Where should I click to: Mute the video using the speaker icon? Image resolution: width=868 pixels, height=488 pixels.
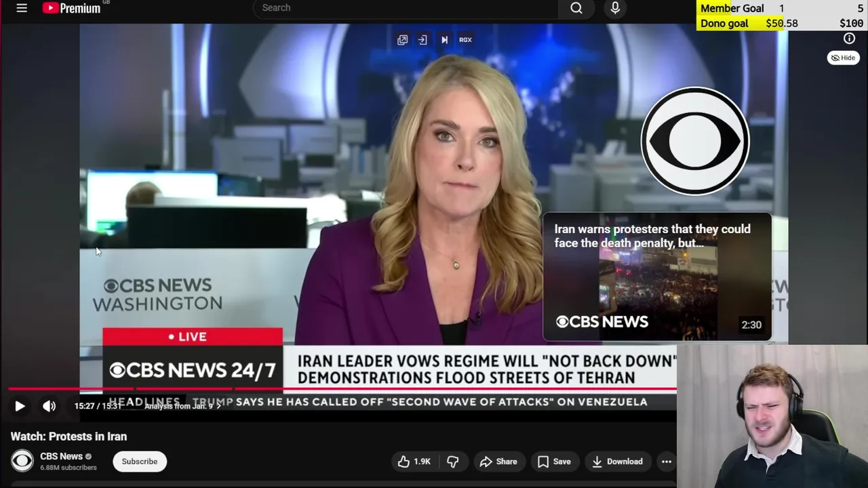(x=49, y=406)
